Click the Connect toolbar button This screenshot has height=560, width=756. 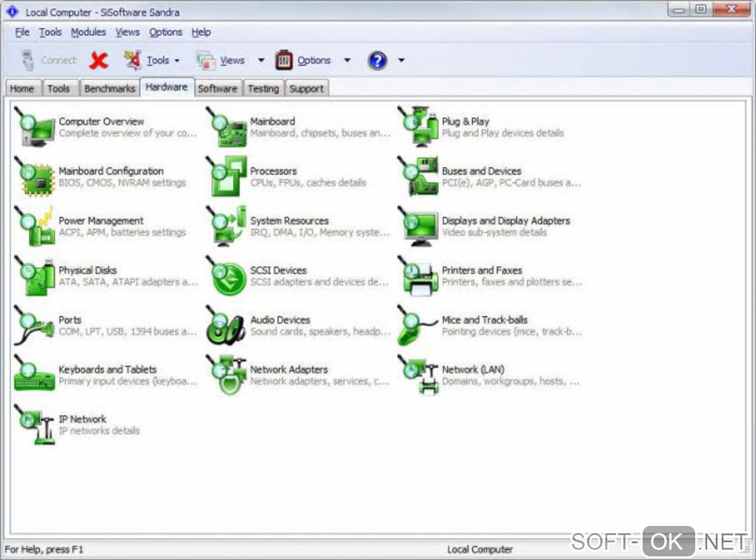49,60
